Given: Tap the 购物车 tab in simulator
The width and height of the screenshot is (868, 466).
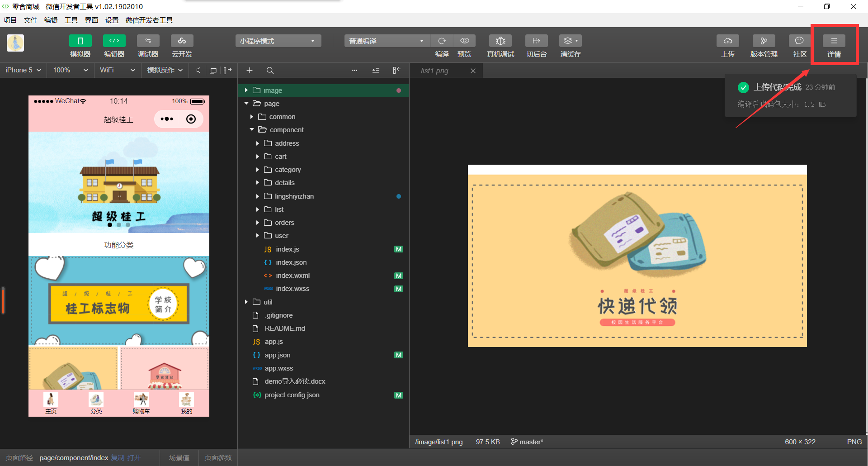Looking at the screenshot, I should pos(142,404).
